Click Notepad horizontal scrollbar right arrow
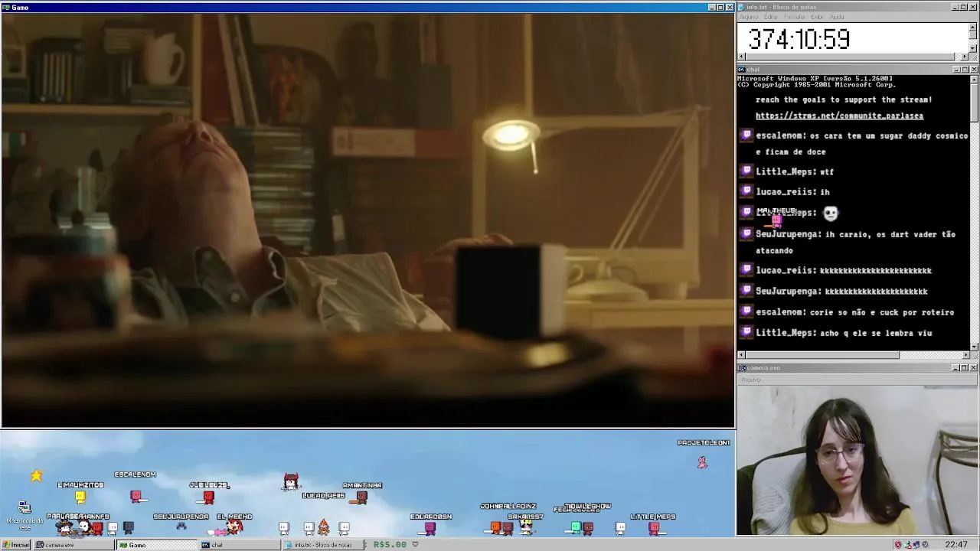This screenshot has height=551, width=980. [965, 57]
